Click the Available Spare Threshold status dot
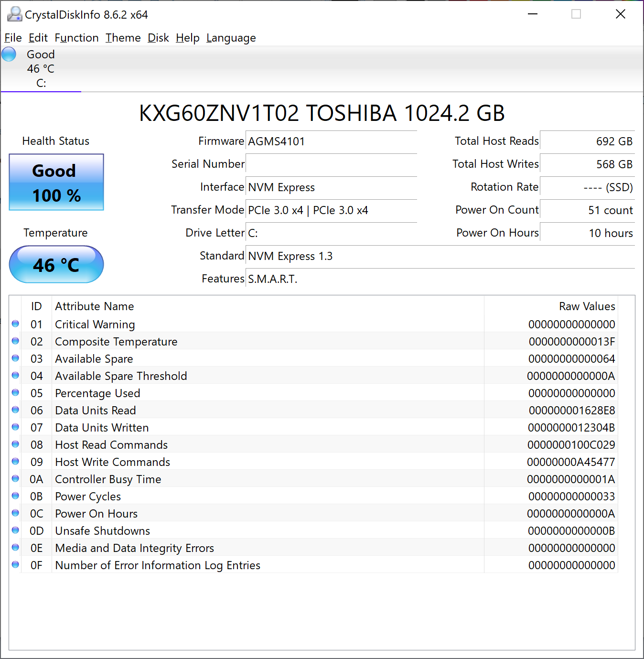This screenshot has width=644, height=659. coord(15,375)
